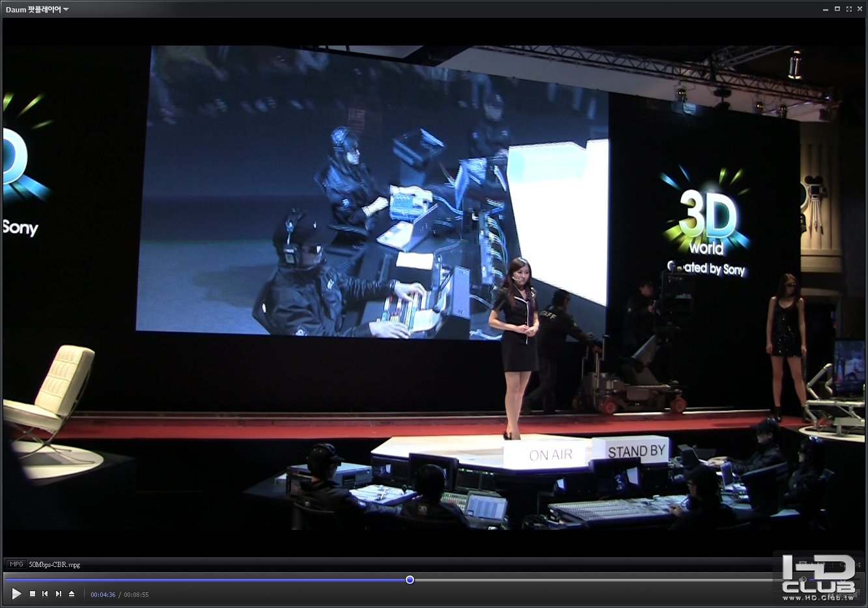
Task: Skip to the next track
Action: click(59, 594)
